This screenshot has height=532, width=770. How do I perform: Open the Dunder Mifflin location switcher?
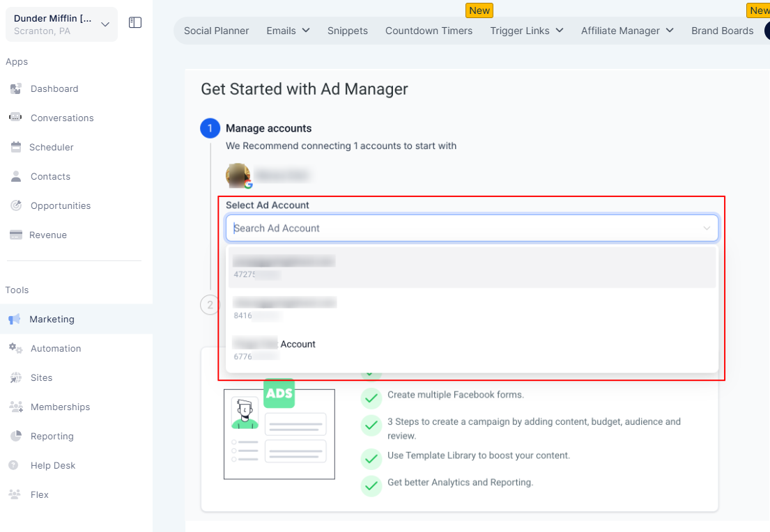pyautogui.click(x=61, y=24)
